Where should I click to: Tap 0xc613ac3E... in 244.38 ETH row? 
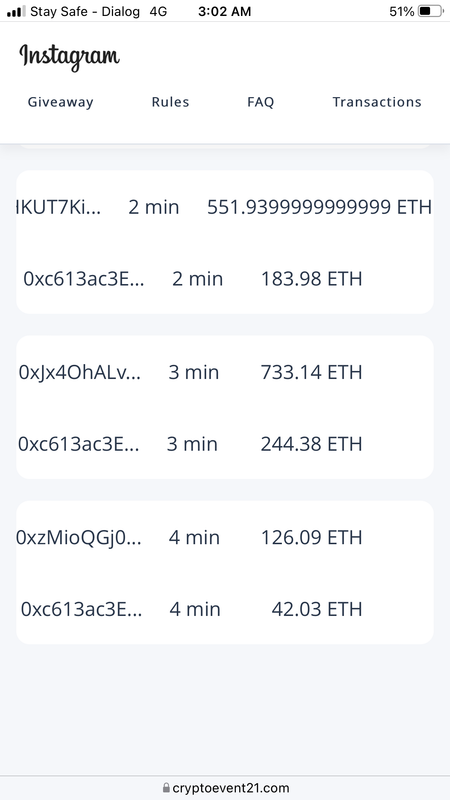point(79,444)
